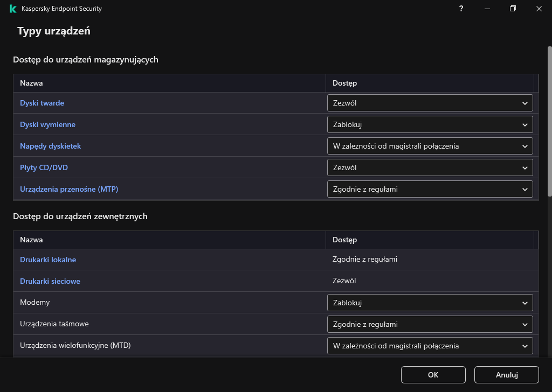
Task: Expand the Dyski wymienne access dropdown
Action: coord(430,124)
